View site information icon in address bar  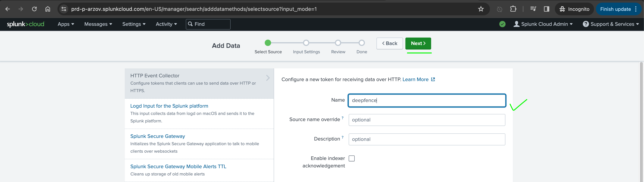(64, 9)
